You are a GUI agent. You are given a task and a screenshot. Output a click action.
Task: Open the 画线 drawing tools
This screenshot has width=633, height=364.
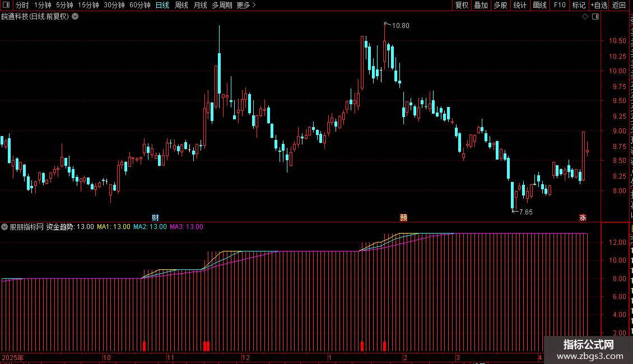click(539, 5)
